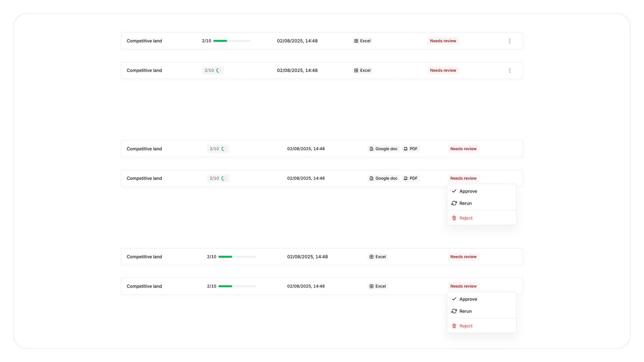Click Excel tag in the bottommost row

tap(377, 286)
